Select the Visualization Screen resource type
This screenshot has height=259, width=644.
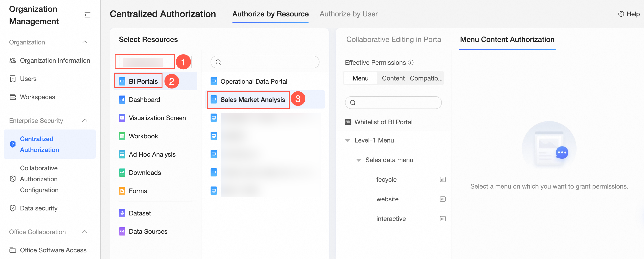tap(157, 118)
